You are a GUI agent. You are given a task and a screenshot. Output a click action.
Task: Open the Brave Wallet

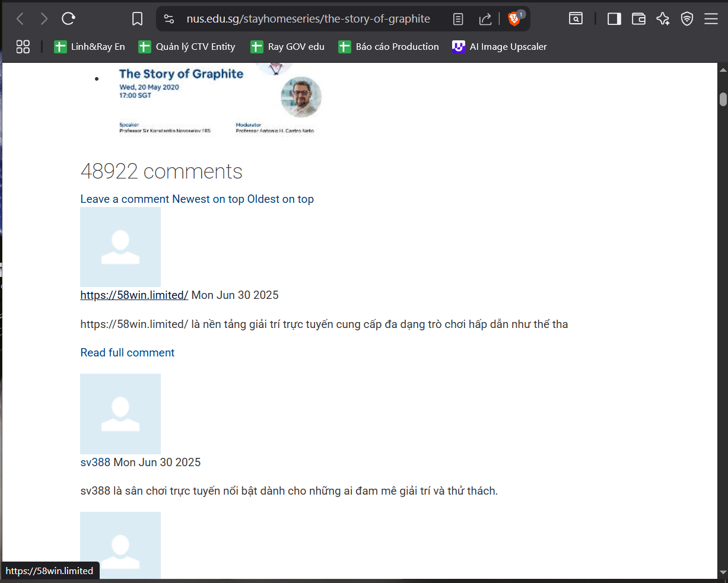638,19
